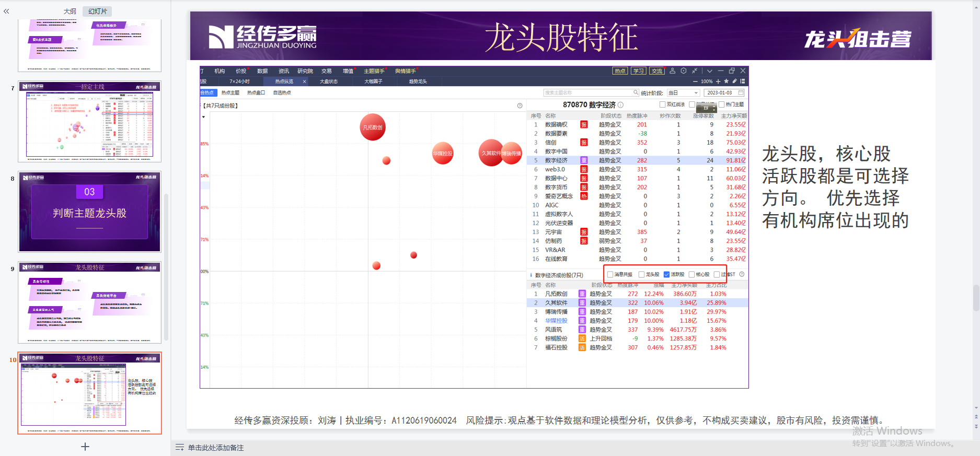The width and height of the screenshot is (980, 456).
Task: Open the 价投 menu
Action: click(241, 71)
